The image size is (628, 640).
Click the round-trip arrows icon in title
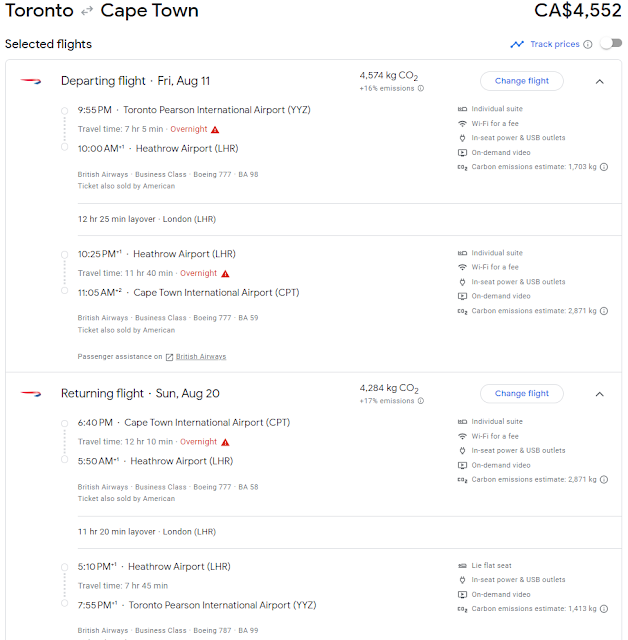(x=87, y=11)
